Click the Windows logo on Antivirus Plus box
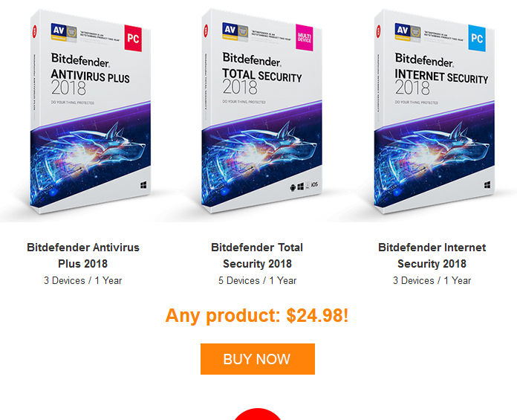 tap(142, 184)
